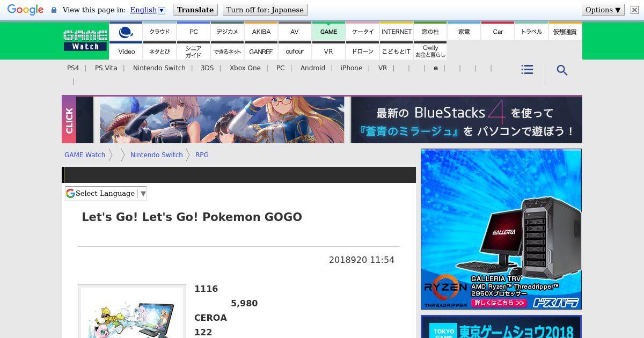Open the 仮想通貨 tab
The width and height of the screenshot is (644, 338).
pyautogui.click(x=565, y=32)
